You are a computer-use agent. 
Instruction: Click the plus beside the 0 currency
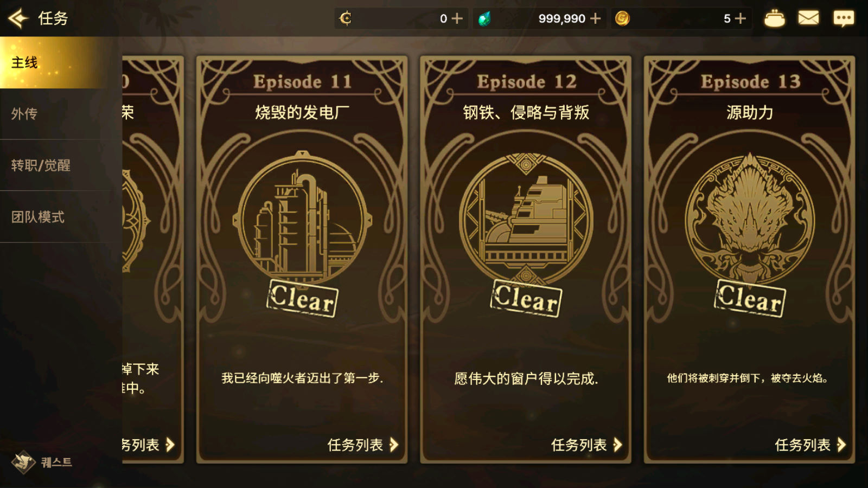point(457,18)
